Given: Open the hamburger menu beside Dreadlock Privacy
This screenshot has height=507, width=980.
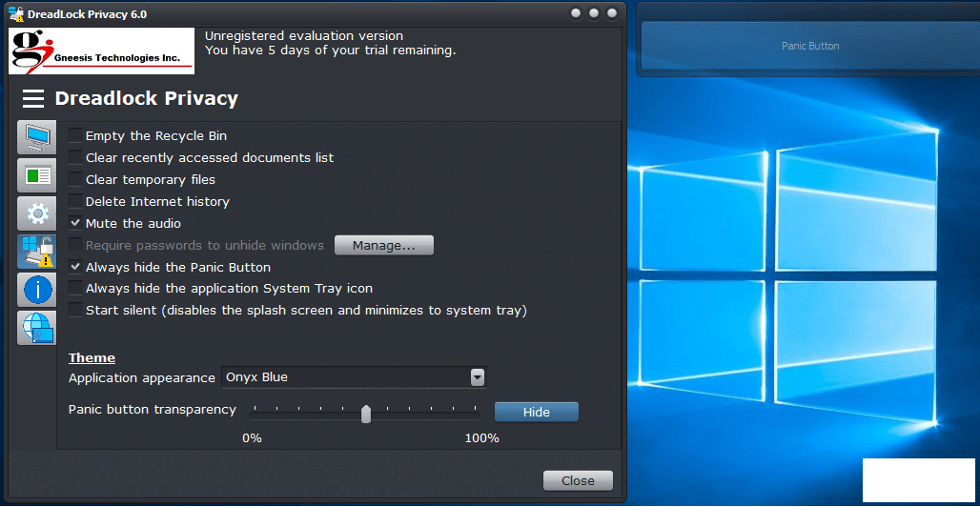Looking at the screenshot, I should (33, 98).
